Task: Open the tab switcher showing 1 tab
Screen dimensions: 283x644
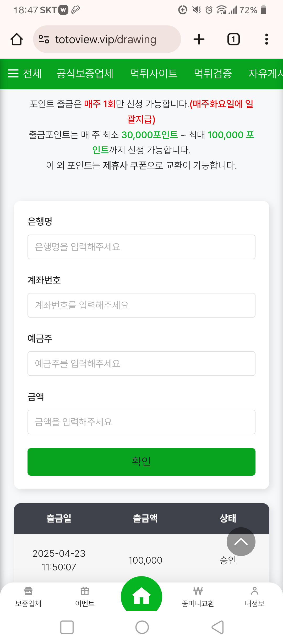Action: pos(233,39)
